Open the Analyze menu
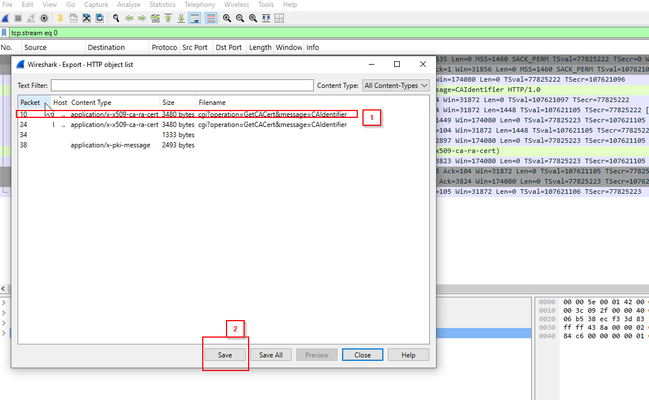The height and width of the screenshot is (400, 649). pos(129,5)
